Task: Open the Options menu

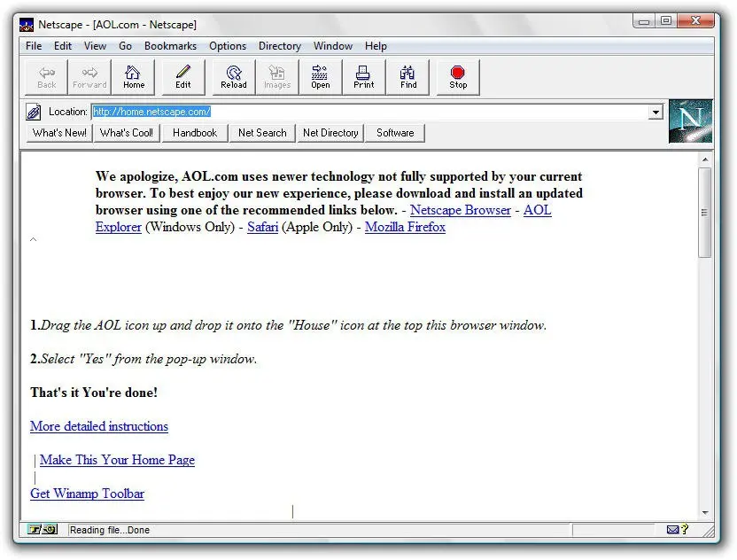Action: [x=228, y=46]
